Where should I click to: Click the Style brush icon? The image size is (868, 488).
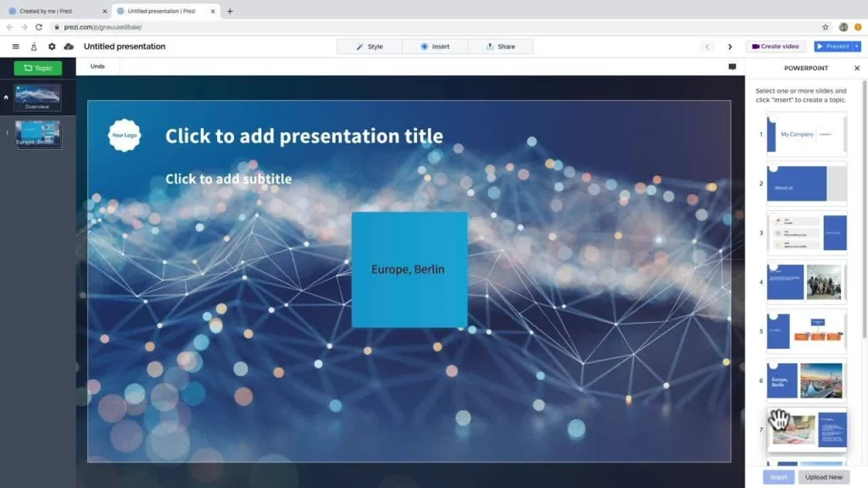[x=359, y=47]
